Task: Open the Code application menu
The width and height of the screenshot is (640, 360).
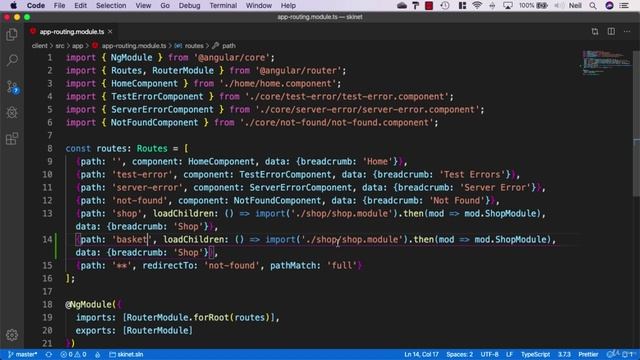Action: 36,5
